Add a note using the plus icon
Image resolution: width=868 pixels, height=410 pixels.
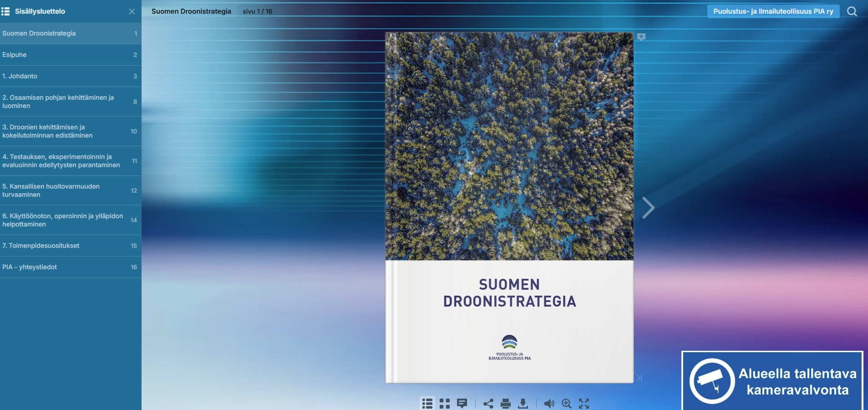[x=641, y=37]
